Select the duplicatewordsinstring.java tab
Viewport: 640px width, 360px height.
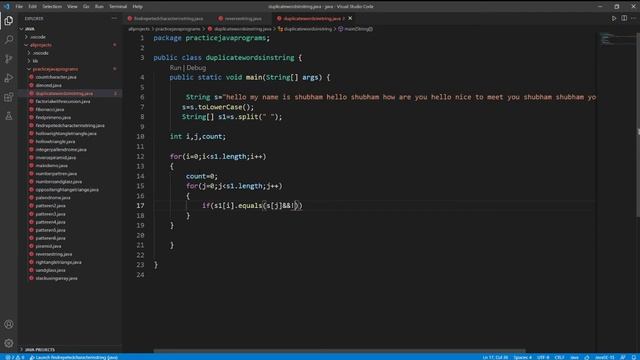[x=312, y=18]
